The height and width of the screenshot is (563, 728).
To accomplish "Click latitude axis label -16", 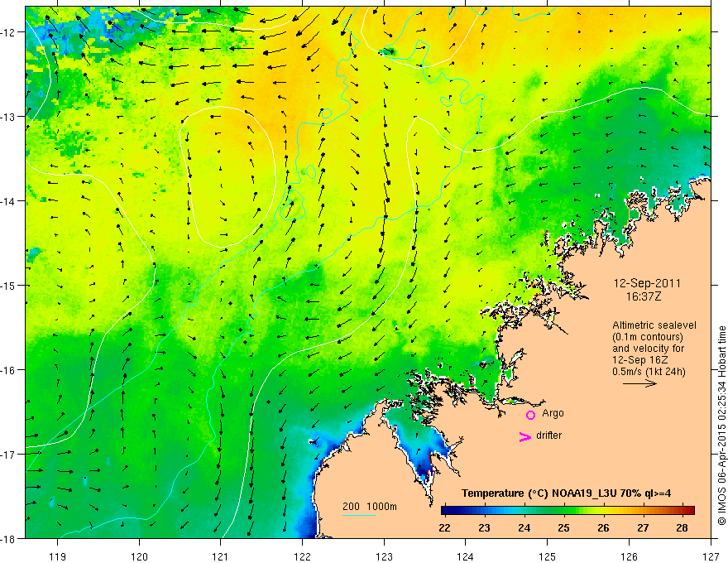I will click(x=9, y=370).
